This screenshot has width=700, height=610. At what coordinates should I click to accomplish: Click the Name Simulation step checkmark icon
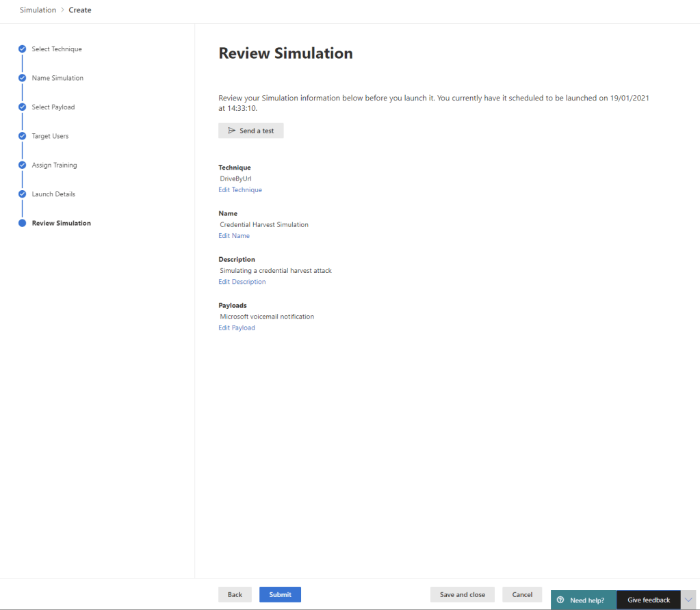pyautogui.click(x=22, y=78)
